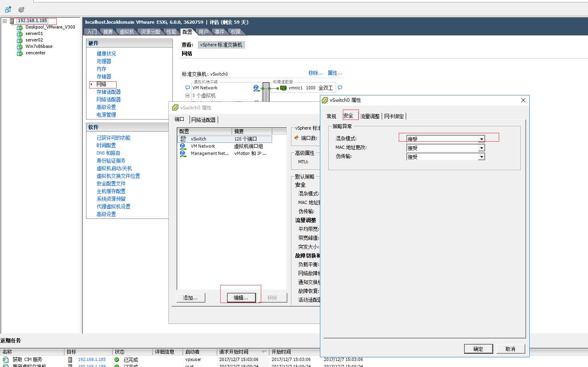Sort tasks by 请求开始时间 column
The width and height of the screenshot is (588, 367).
[x=242, y=352]
